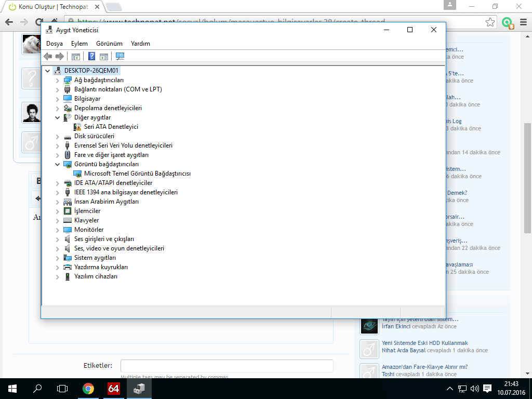This screenshot has width=532, height=399.
Task: Click the Disk sürücüleri drive icon
Action: pyautogui.click(x=68, y=137)
